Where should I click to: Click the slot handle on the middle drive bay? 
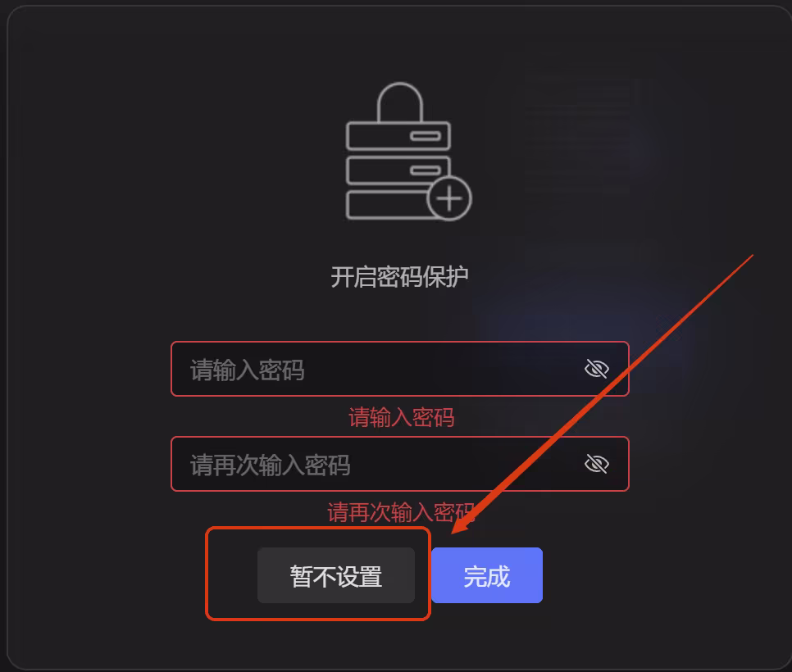click(x=426, y=170)
